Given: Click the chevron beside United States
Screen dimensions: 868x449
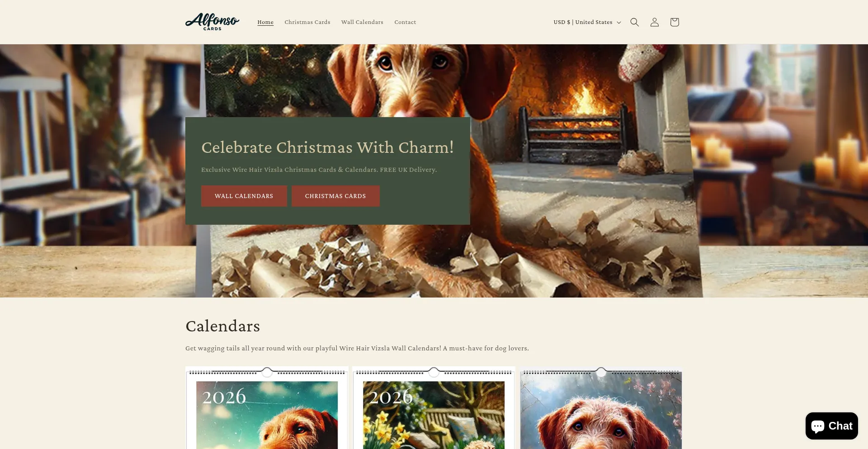Looking at the screenshot, I should pos(619,23).
